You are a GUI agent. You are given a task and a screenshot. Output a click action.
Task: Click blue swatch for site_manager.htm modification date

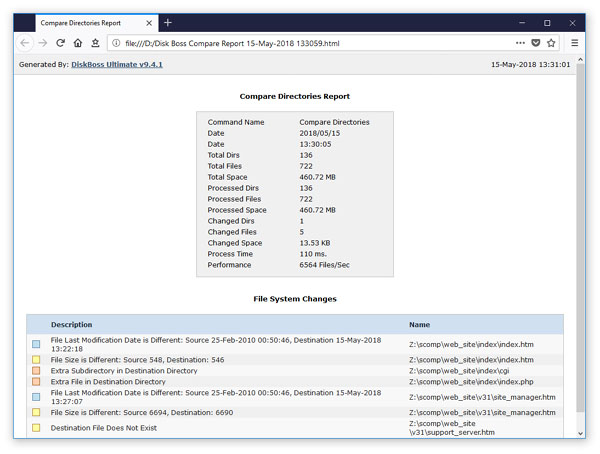36,397
